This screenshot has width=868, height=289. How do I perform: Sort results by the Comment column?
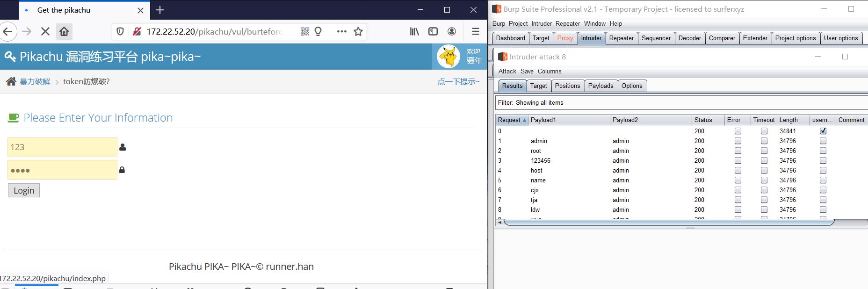tap(852, 120)
